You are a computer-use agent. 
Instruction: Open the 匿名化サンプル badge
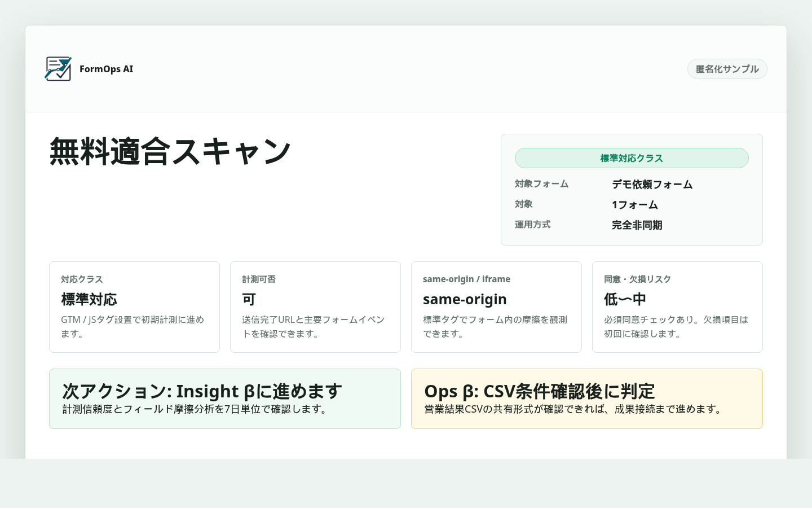click(727, 69)
